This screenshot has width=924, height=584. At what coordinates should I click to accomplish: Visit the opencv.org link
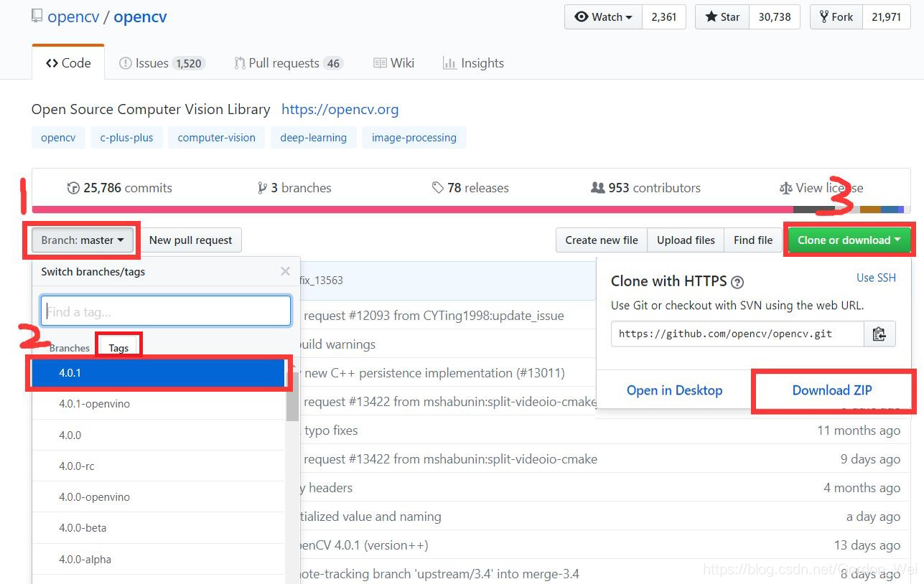[x=340, y=109]
